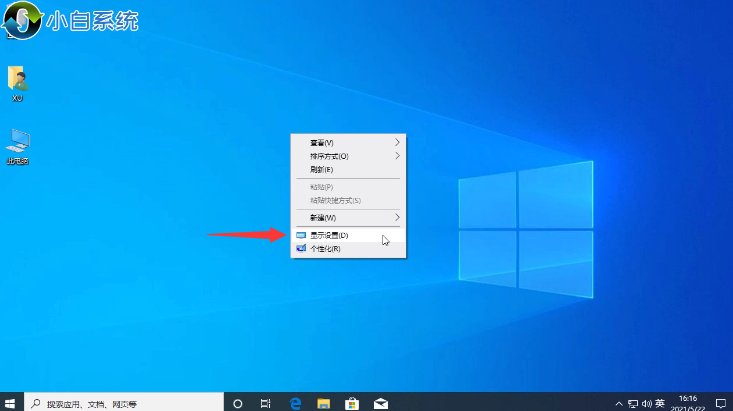Image resolution: width=733 pixels, height=411 pixels.
Task: Click the taskbar search input box
Action: tap(120, 403)
